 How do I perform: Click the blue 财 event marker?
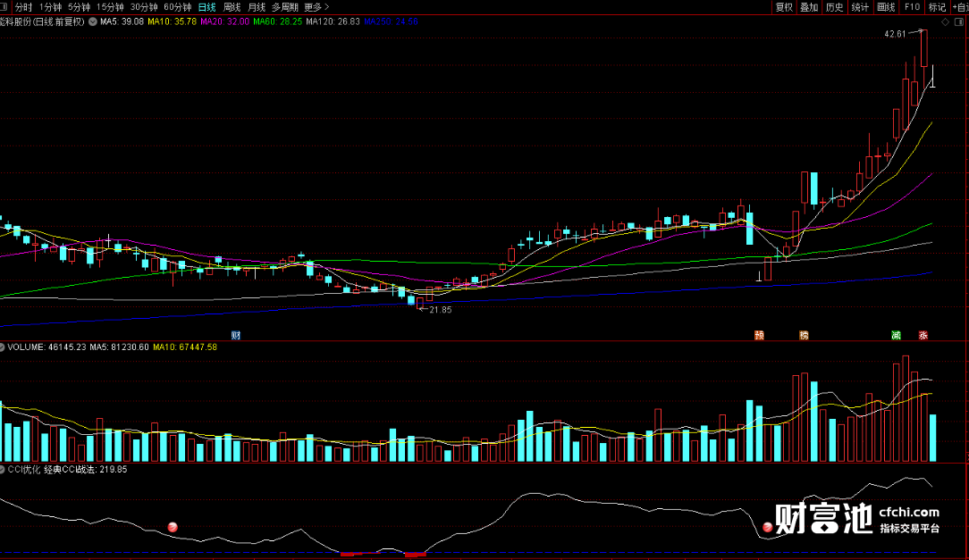[235, 335]
